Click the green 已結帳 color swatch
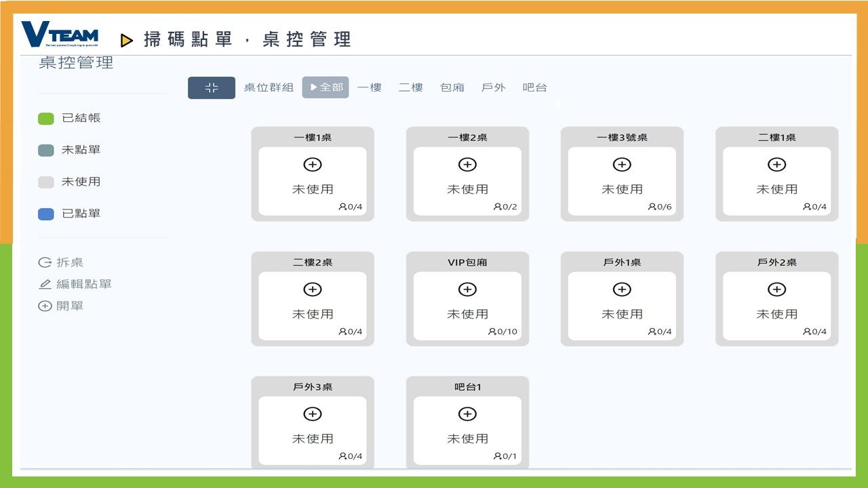 point(45,117)
